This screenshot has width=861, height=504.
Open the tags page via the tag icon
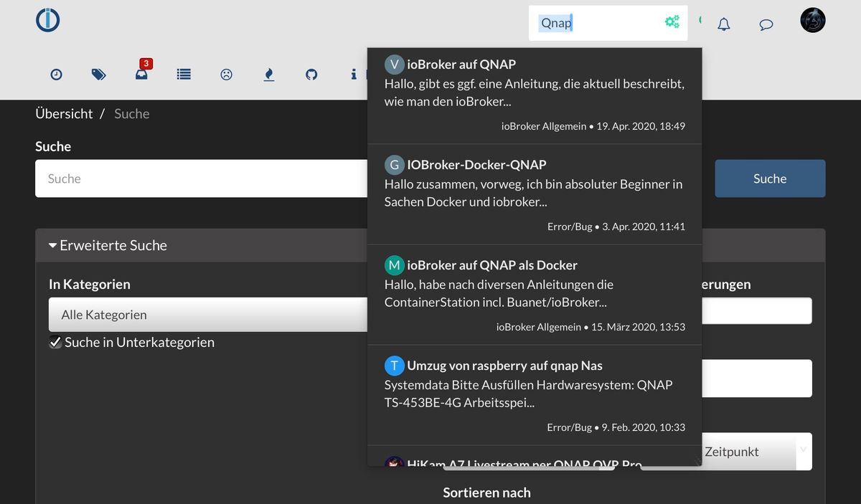pos(99,74)
